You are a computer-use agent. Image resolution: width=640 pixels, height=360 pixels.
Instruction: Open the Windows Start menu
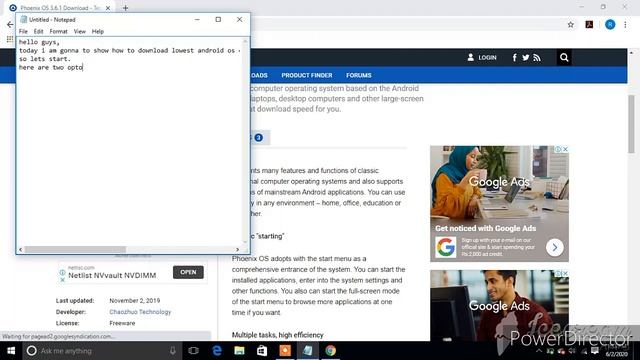[11, 351]
